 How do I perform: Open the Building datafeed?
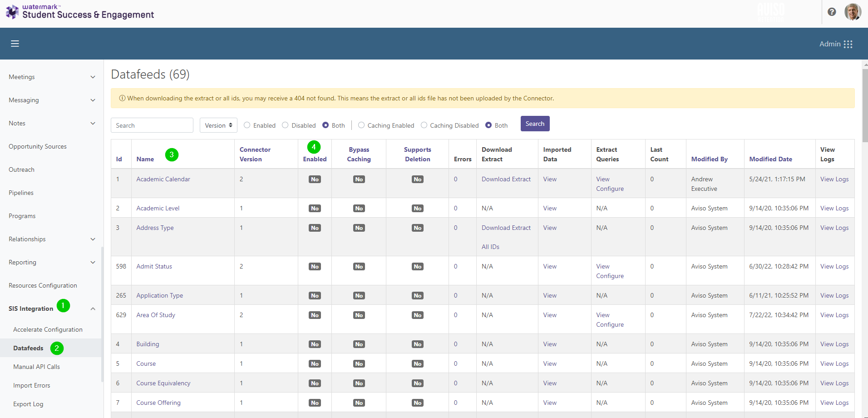148,344
